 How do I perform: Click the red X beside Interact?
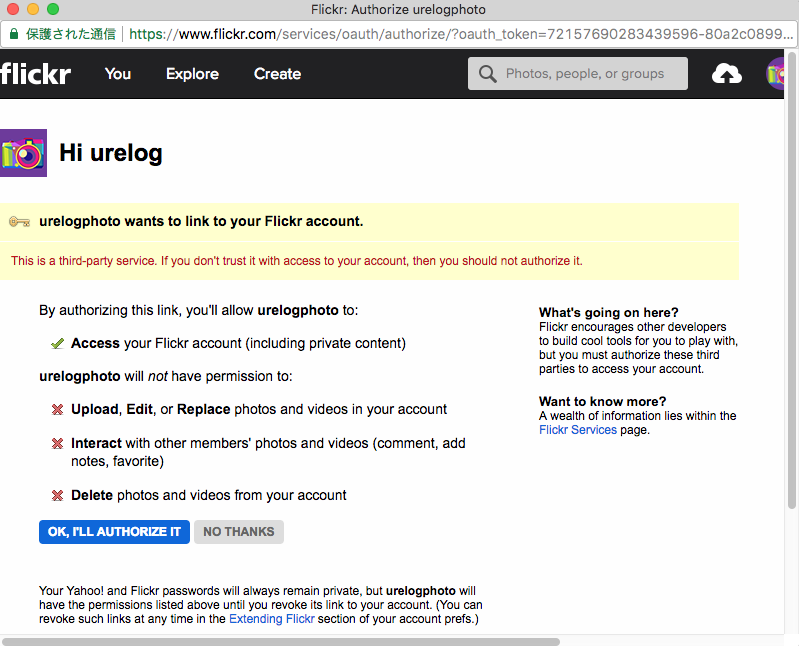(x=58, y=444)
